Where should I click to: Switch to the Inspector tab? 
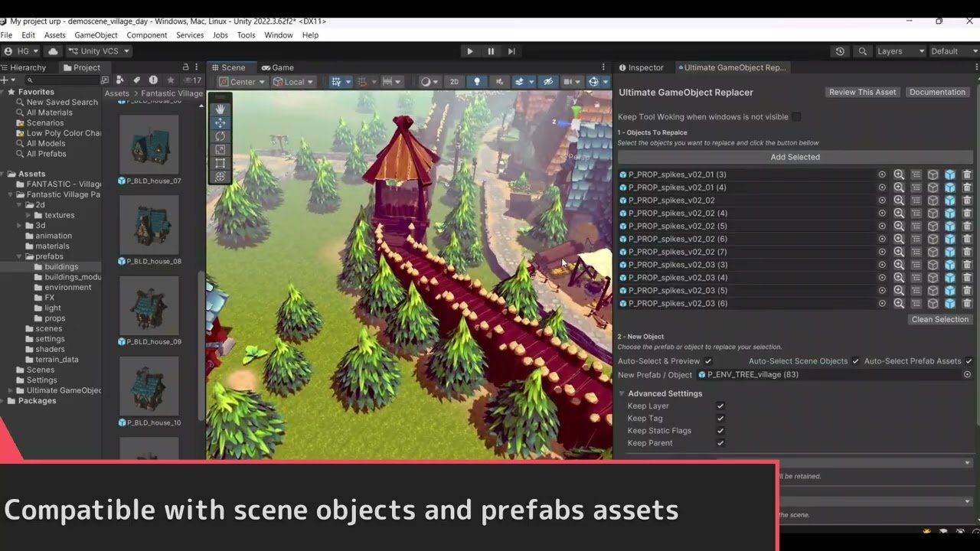pyautogui.click(x=642, y=67)
